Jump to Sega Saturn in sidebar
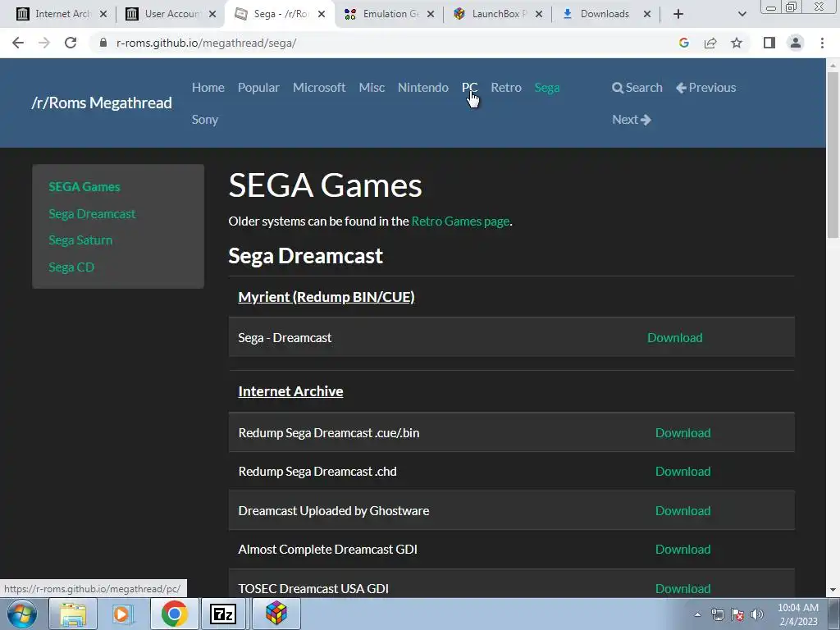The width and height of the screenshot is (840, 630). point(80,240)
